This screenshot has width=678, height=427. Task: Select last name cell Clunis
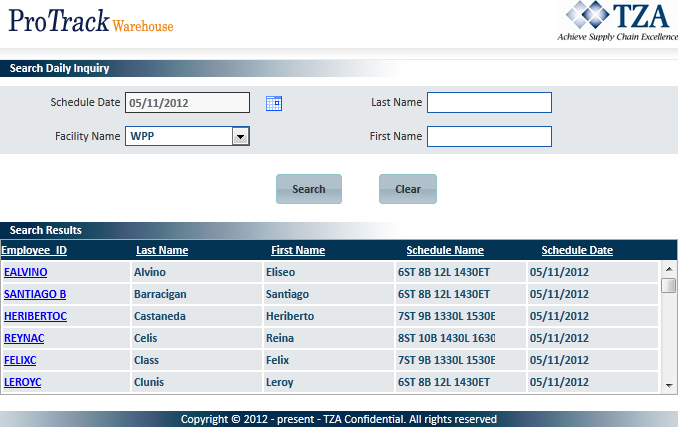pyautogui.click(x=196, y=382)
